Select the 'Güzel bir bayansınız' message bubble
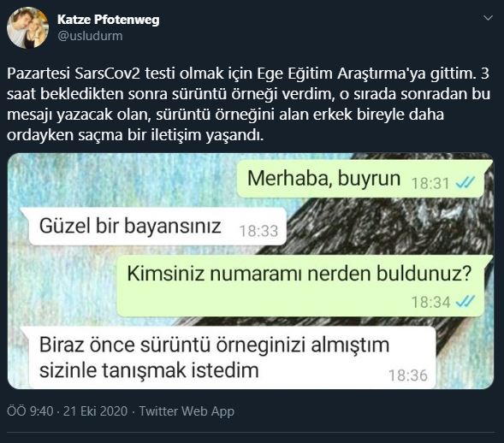The height and width of the screenshot is (443, 504). 154,227
